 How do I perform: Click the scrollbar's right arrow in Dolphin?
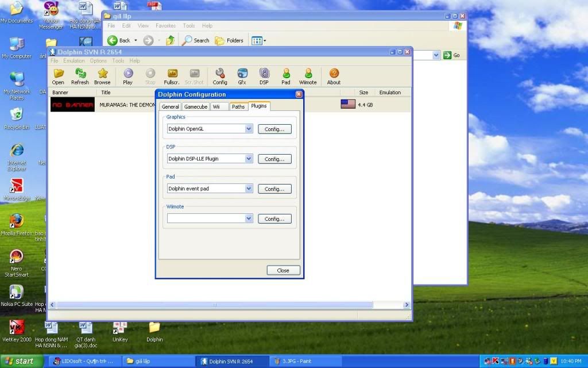tap(407, 305)
